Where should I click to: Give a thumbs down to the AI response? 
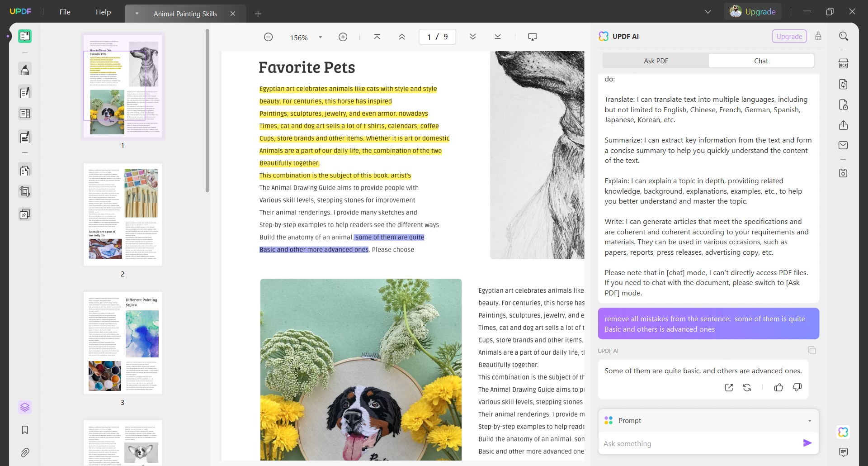[797, 388]
